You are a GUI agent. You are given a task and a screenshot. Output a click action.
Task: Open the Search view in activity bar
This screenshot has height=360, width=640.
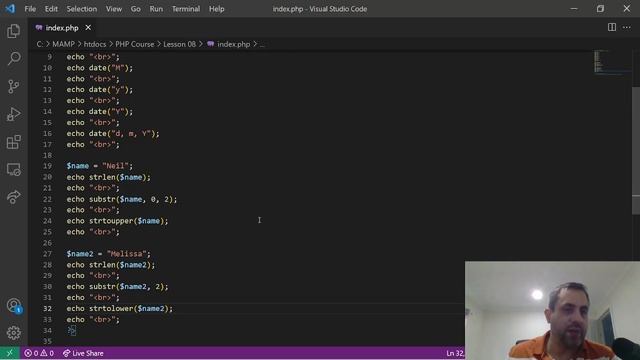click(13, 59)
